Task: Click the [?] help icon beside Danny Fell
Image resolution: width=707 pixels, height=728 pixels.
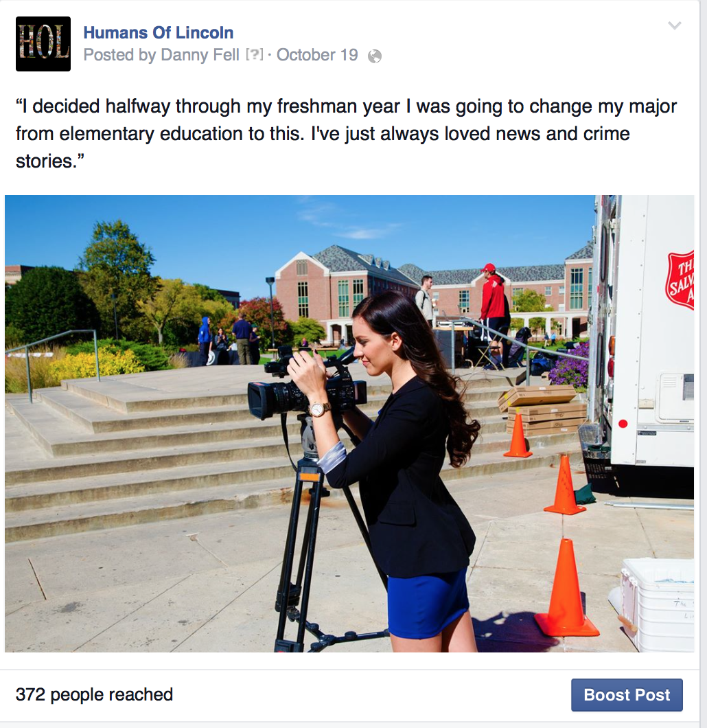Action: 254,55
